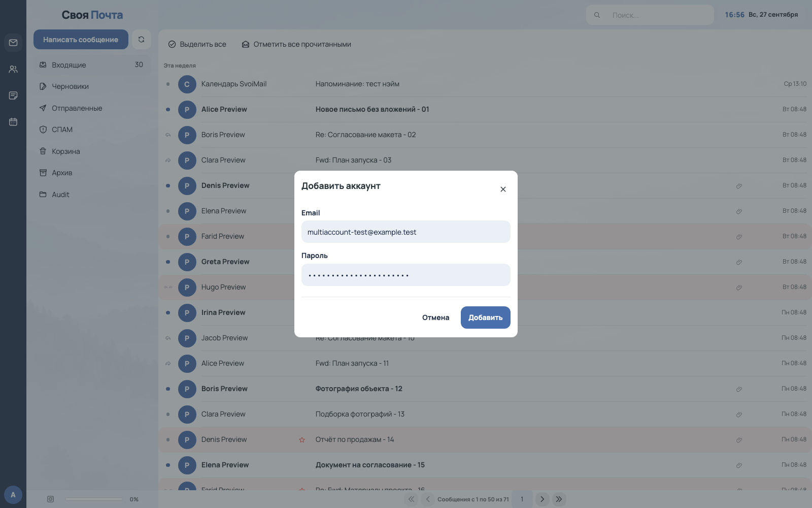Toggle read dot on Elena Preview Вт row
Image resolution: width=812 pixels, height=508 pixels.
tap(168, 211)
